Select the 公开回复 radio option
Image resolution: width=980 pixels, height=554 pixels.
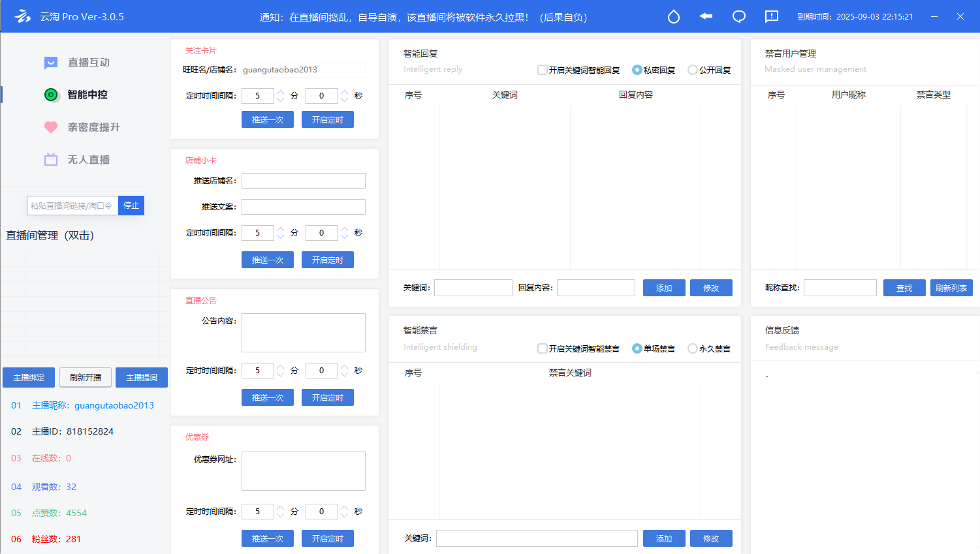(692, 70)
